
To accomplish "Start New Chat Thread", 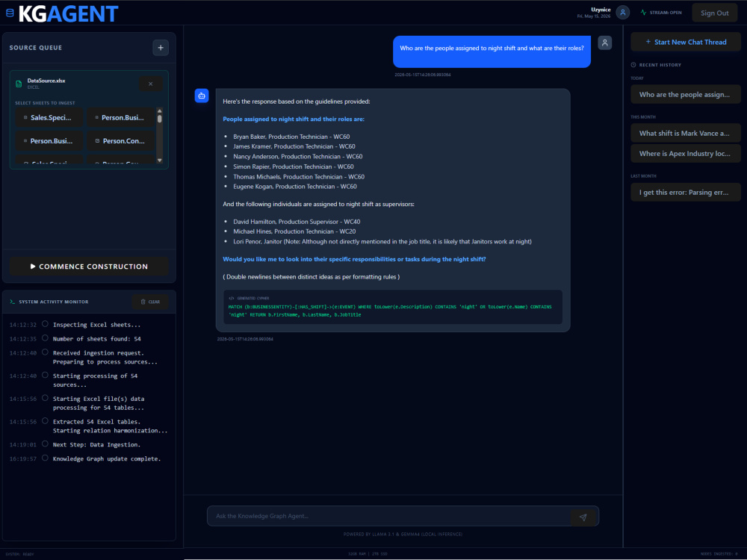I will click(x=686, y=42).
